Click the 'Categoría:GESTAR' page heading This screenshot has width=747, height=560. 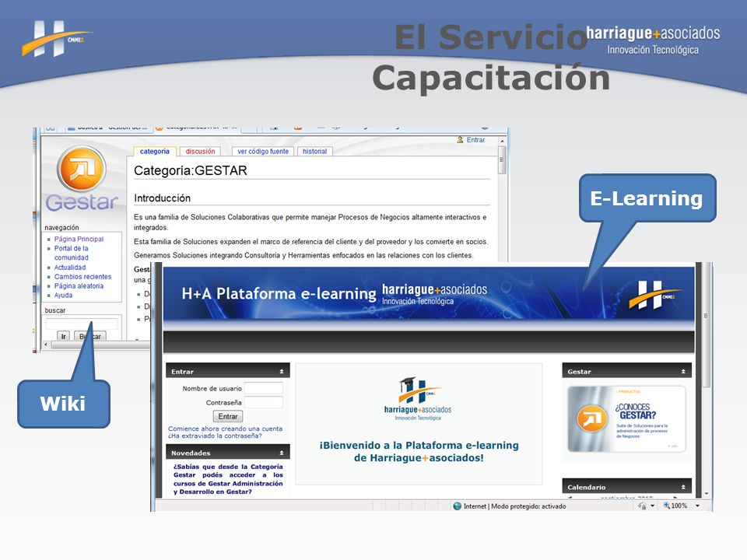tap(190, 170)
